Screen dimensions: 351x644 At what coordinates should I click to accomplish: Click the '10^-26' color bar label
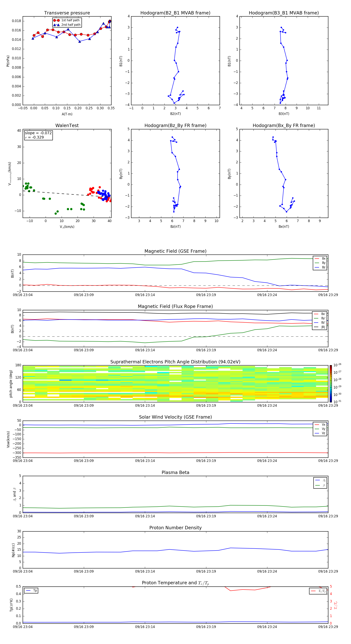click(x=337, y=365)
